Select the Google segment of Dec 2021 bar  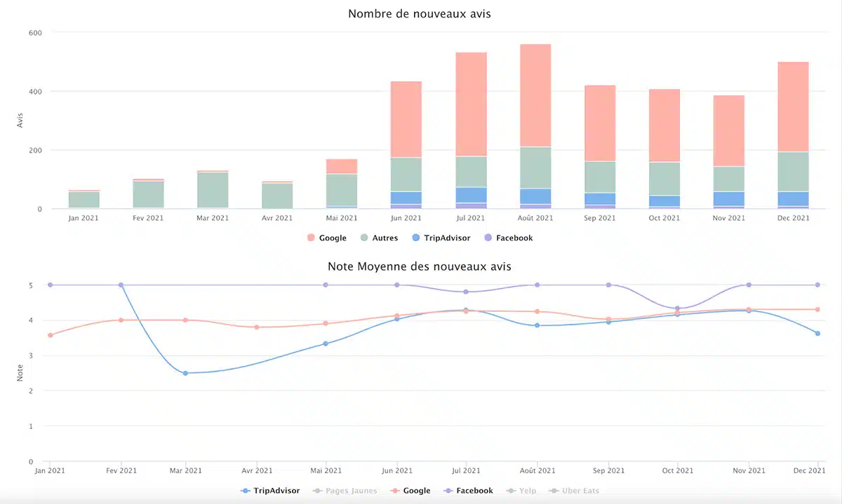pyautogui.click(x=793, y=107)
